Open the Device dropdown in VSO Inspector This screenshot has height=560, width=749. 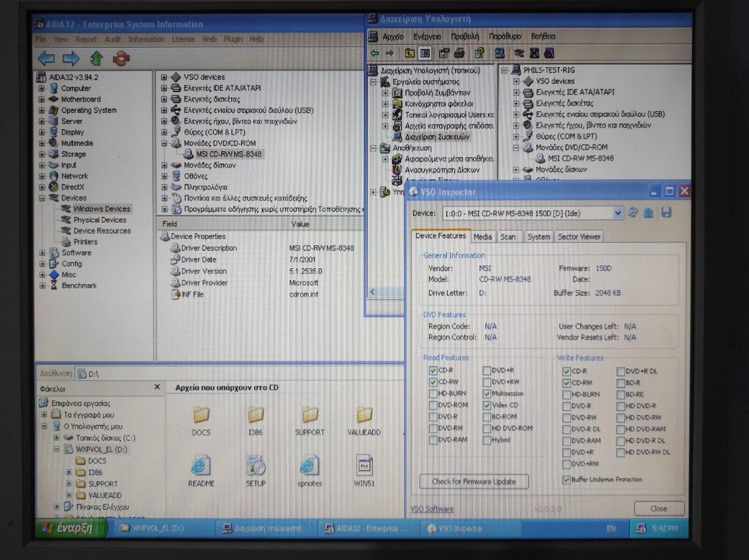[x=617, y=213]
